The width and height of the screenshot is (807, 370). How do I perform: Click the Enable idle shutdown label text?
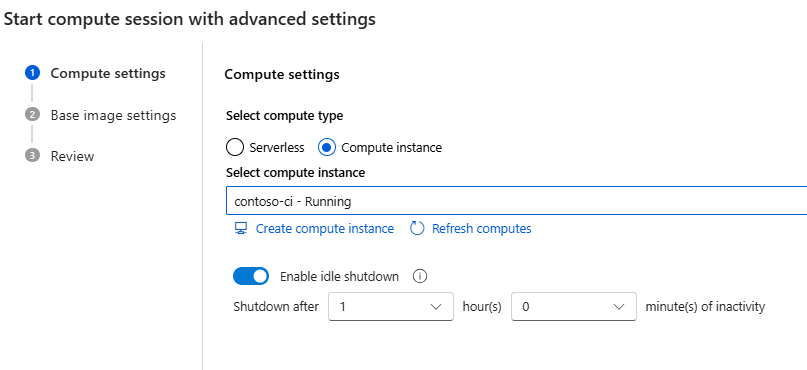(339, 276)
